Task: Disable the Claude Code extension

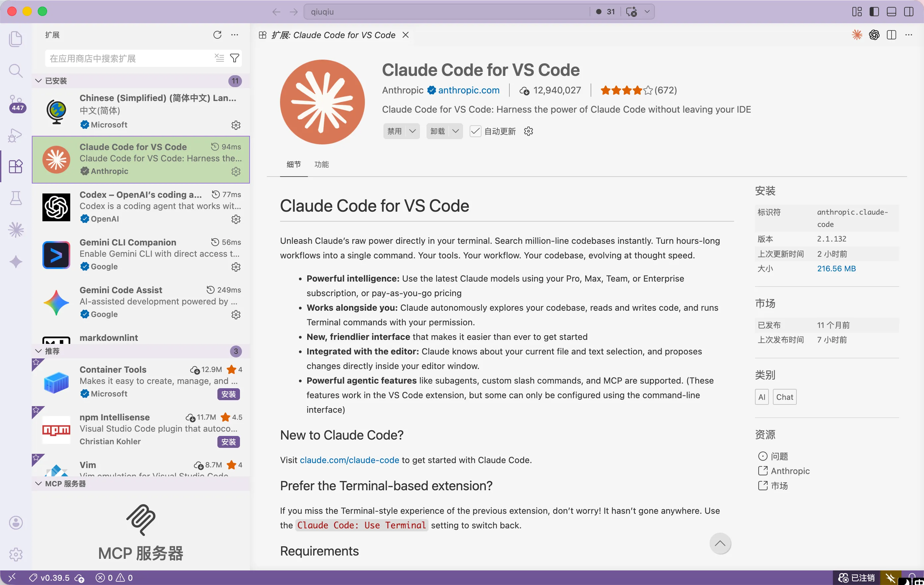Action: pos(394,131)
